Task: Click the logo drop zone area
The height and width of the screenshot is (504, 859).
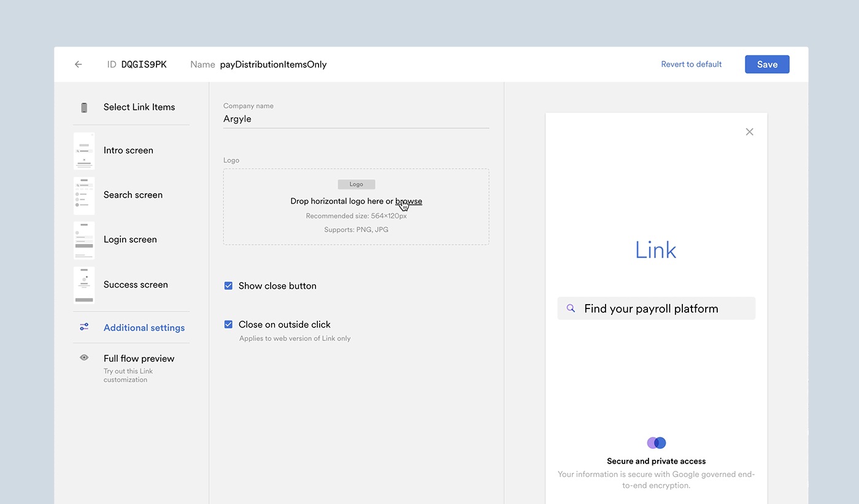Action: click(356, 207)
